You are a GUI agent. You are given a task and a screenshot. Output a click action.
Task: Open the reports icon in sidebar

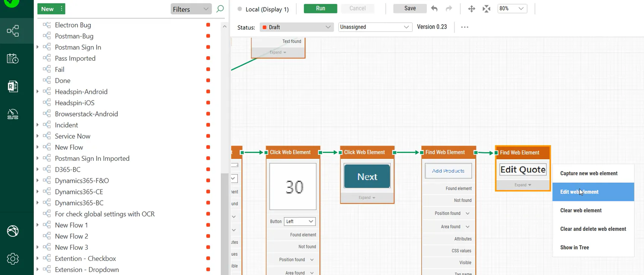click(x=13, y=86)
